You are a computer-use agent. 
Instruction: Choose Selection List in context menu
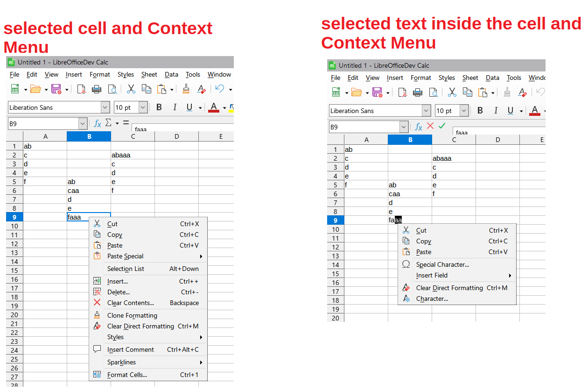148,269
